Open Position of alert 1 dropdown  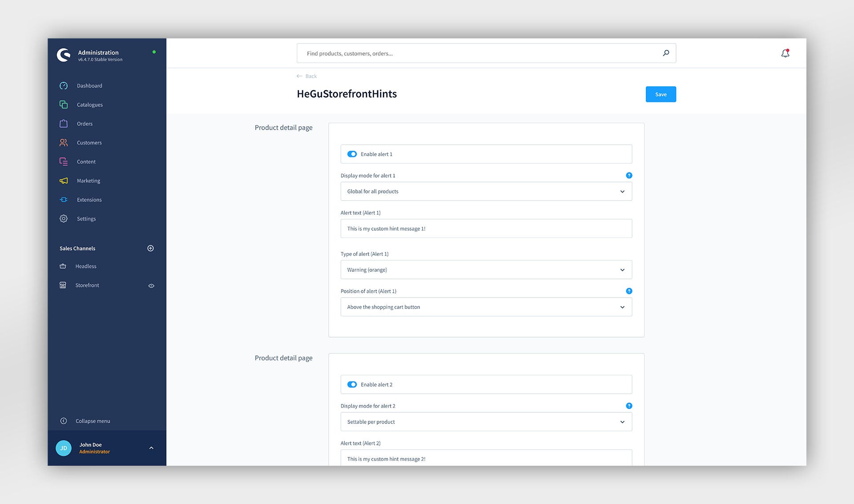click(486, 307)
